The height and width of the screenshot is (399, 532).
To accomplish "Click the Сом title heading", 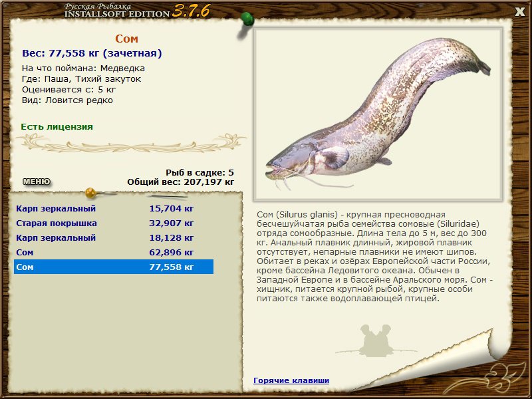I will pyautogui.click(x=126, y=39).
